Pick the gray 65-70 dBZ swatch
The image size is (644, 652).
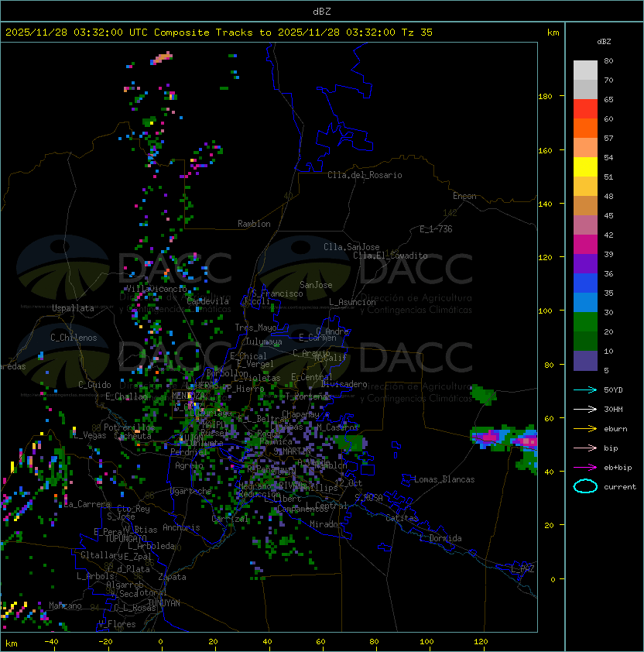coord(585,89)
